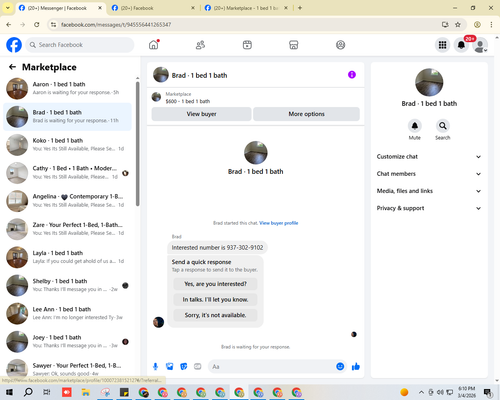Click the Facebook logo icon
500x400 pixels.
[14, 45]
